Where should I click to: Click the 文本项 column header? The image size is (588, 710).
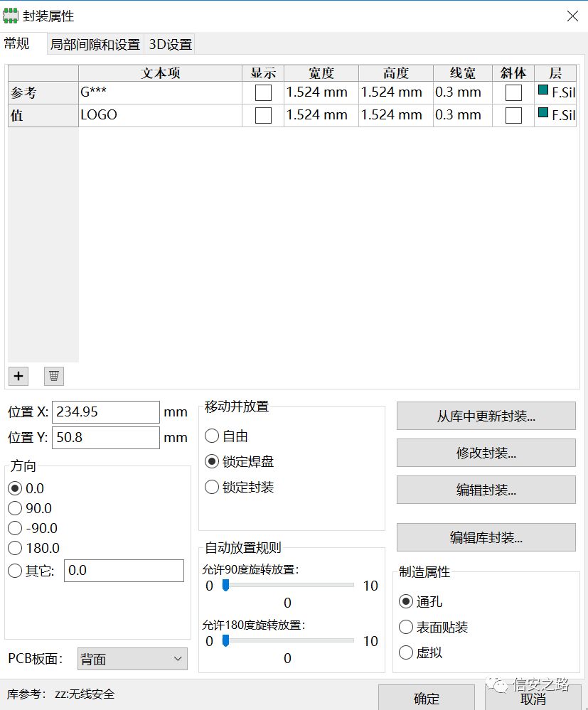(x=161, y=73)
